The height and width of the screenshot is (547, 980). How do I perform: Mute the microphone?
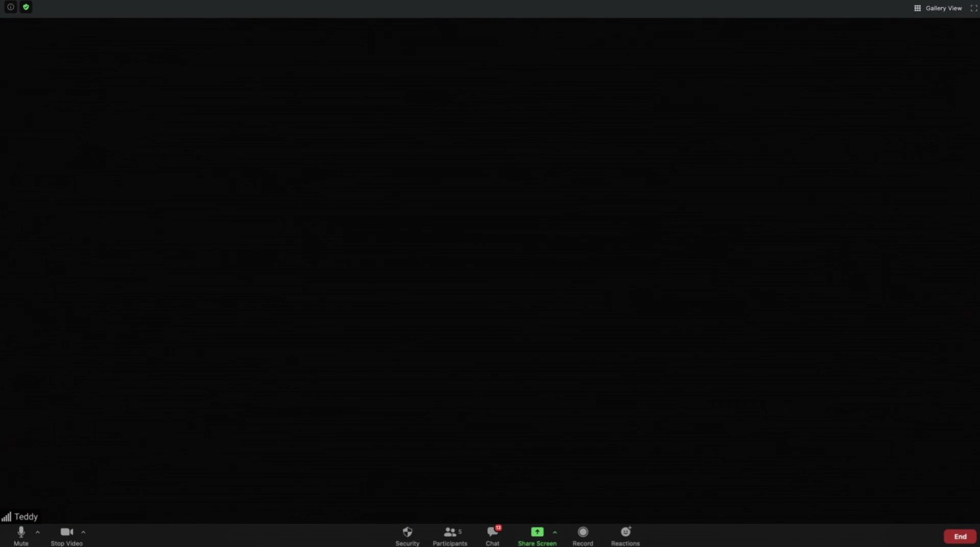[x=21, y=536]
